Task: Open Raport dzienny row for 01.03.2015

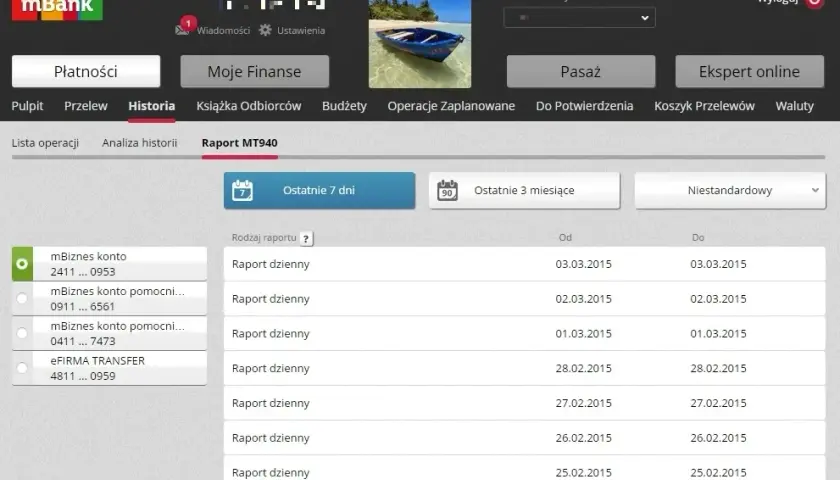Action: pos(524,333)
